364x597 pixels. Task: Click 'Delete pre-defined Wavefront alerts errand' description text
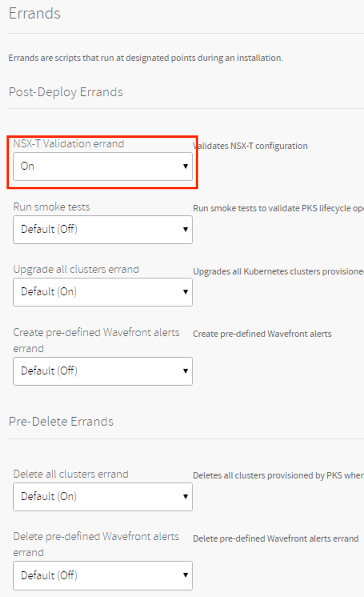tap(276, 539)
